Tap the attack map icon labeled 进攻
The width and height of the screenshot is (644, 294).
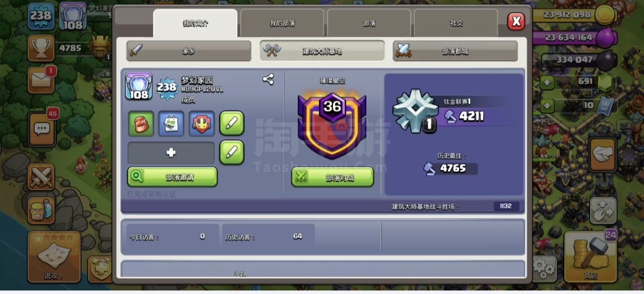[x=54, y=257]
